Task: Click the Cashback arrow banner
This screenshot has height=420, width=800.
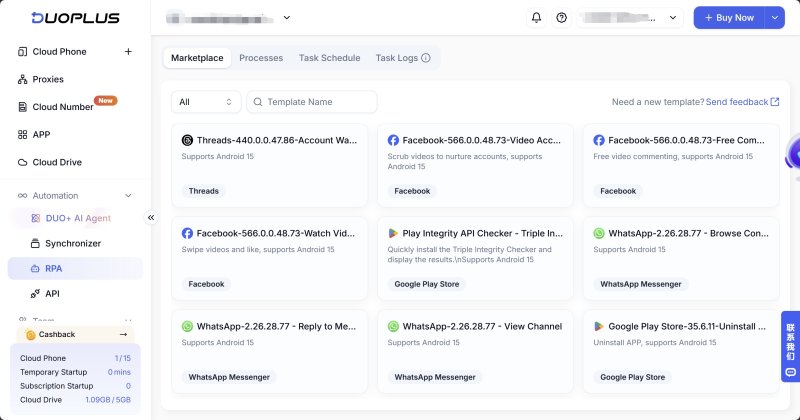Action: (76, 334)
